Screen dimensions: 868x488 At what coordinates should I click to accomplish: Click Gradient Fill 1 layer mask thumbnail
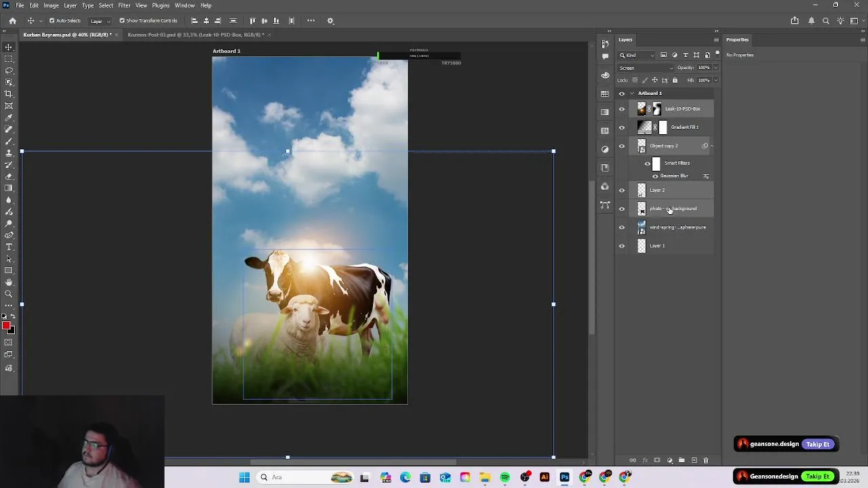(663, 127)
